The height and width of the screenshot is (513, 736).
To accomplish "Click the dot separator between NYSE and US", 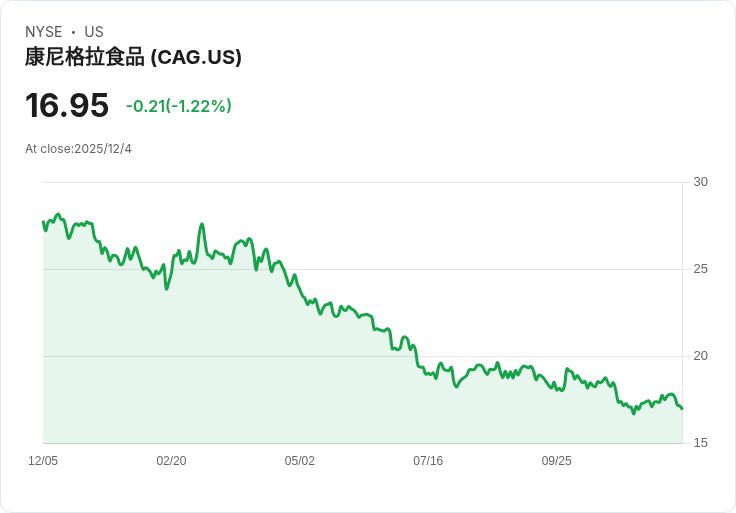I will (x=73, y=32).
